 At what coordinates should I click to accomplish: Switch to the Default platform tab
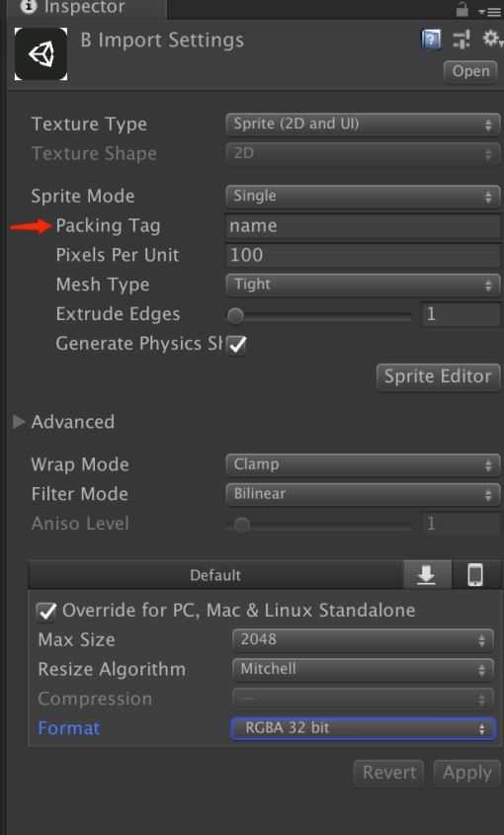[x=215, y=574]
